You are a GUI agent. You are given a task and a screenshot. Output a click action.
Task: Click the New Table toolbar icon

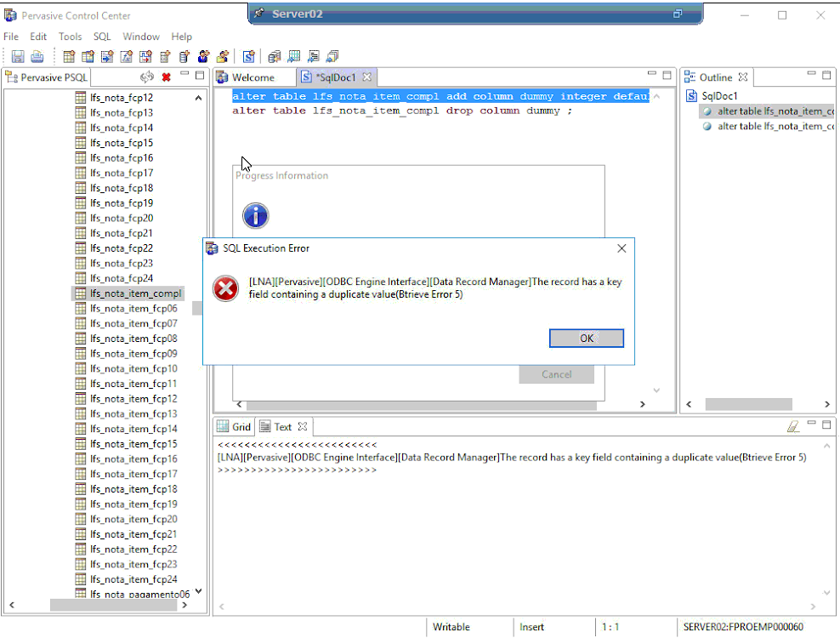pyautogui.click(x=69, y=56)
